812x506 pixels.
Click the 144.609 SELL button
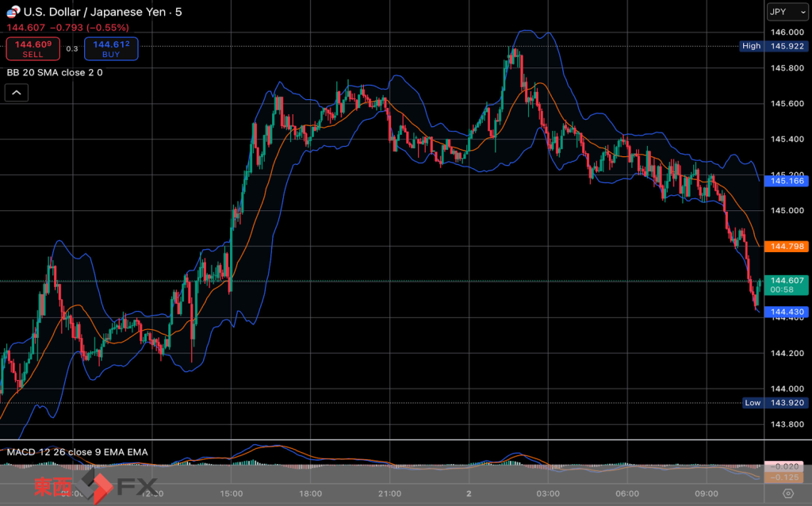coord(33,48)
